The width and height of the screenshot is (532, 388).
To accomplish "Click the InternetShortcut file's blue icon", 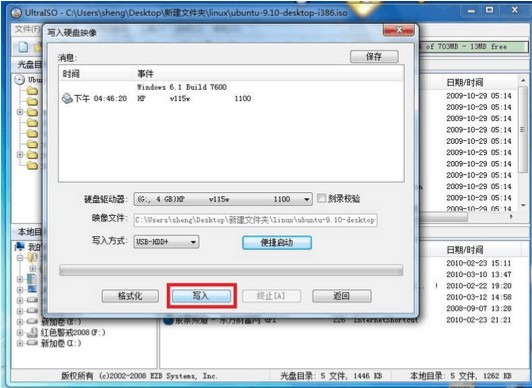I will (169, 320).
